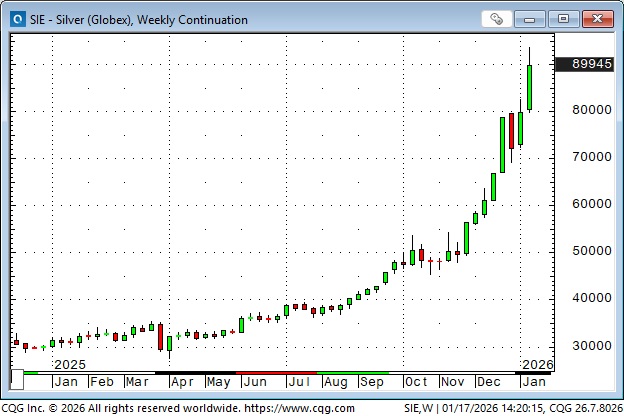Click the latest green candle near 89945
This screenshot has height=416, width=624.
529,87
